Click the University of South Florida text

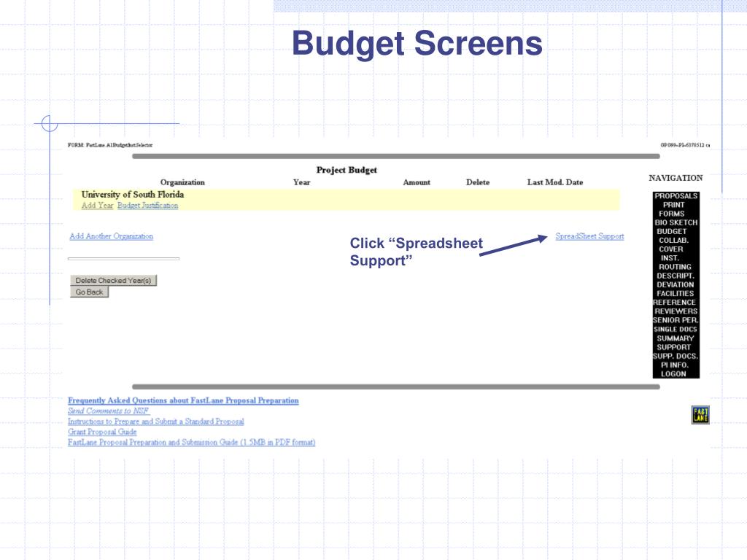point(133,194)
